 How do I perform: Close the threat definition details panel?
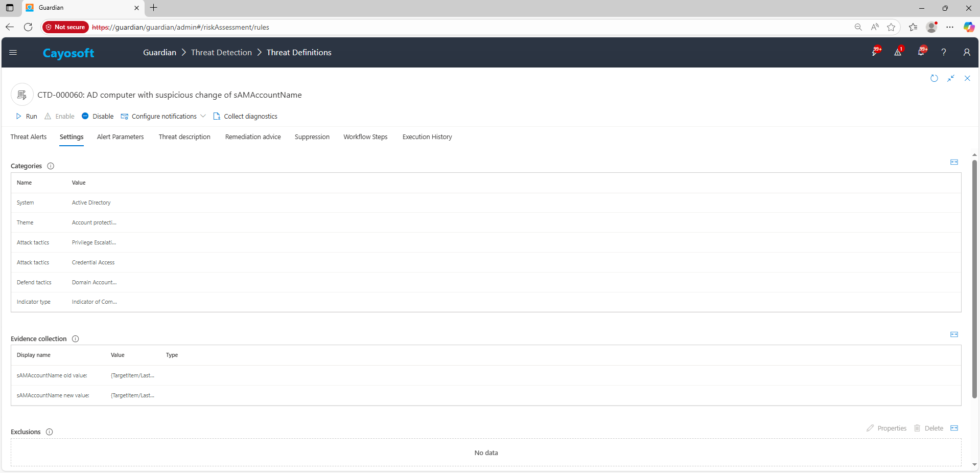pyautogui.click(x=967, y=78)
